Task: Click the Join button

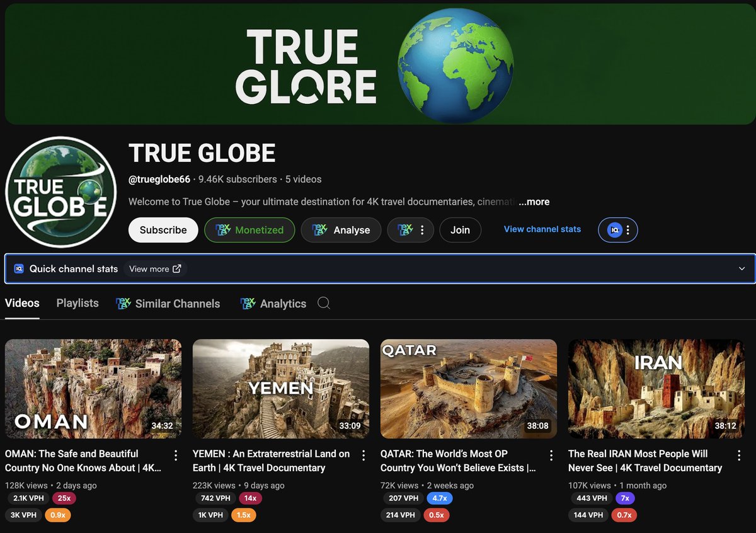Action: (460, 230)
